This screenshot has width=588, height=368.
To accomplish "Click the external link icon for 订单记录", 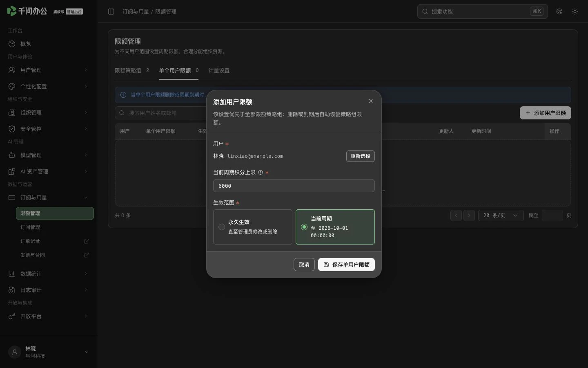I will pos(87,241).
